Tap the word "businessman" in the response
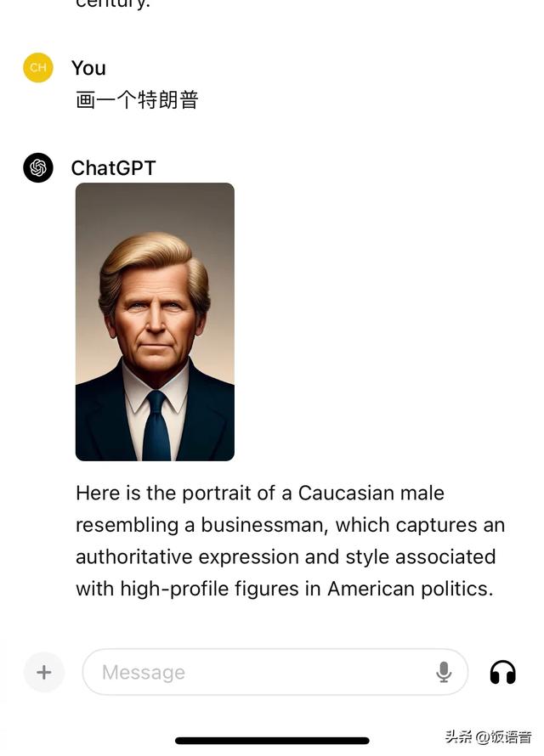The width and height of the screenshot is (544, 756). (264, 525)
